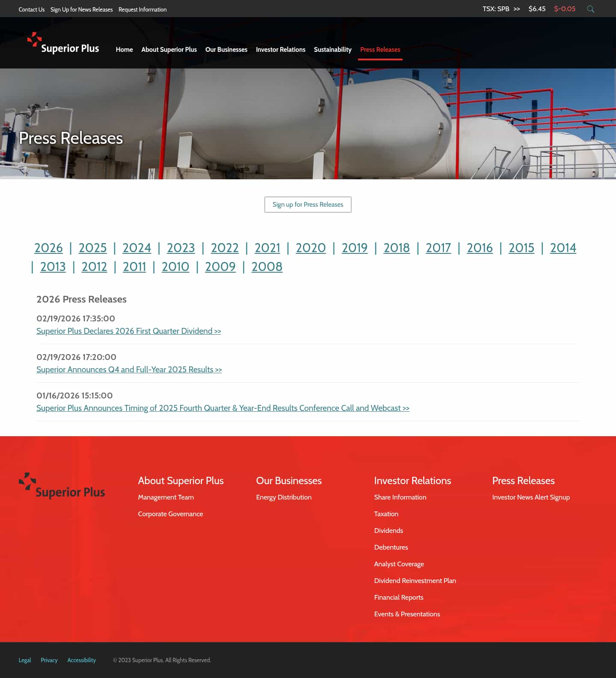Viewport: 616px width, 678px height.
Task: Click footer About Superior Plus heading
Action: tap(181, 481)
